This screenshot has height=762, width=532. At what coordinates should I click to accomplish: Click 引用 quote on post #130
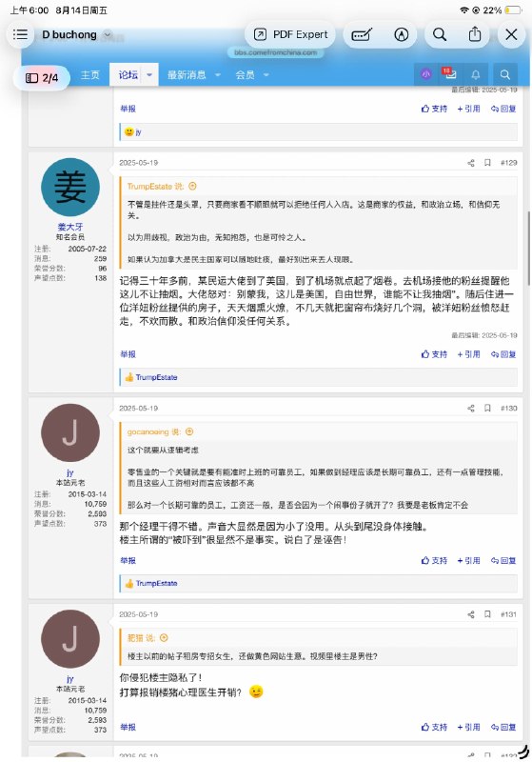coord(468,560)
